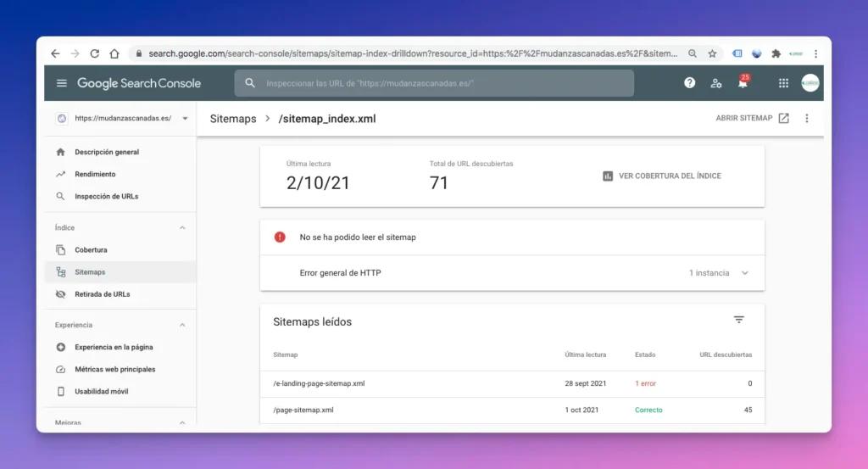Click the address bar URL

(x=413, y=53)
